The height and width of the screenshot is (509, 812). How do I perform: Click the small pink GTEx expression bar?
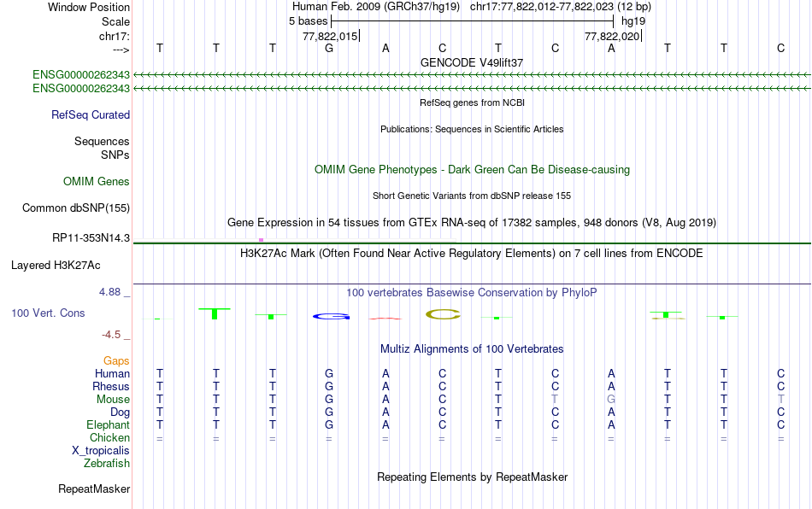click(x=261, y=240)
